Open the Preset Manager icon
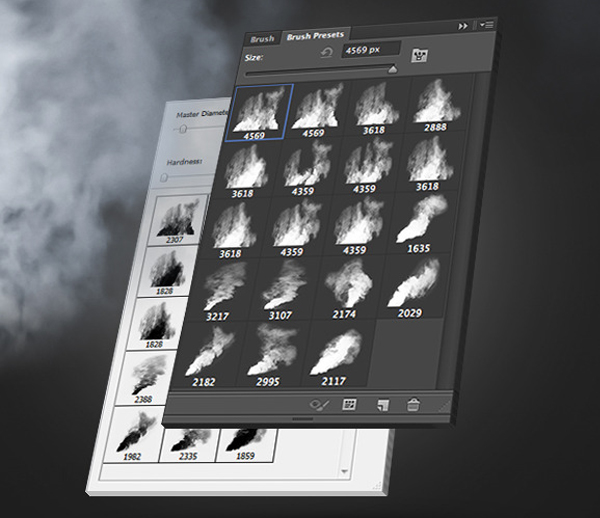Viewport: 600px width, 518px height. tap(349, 404)
